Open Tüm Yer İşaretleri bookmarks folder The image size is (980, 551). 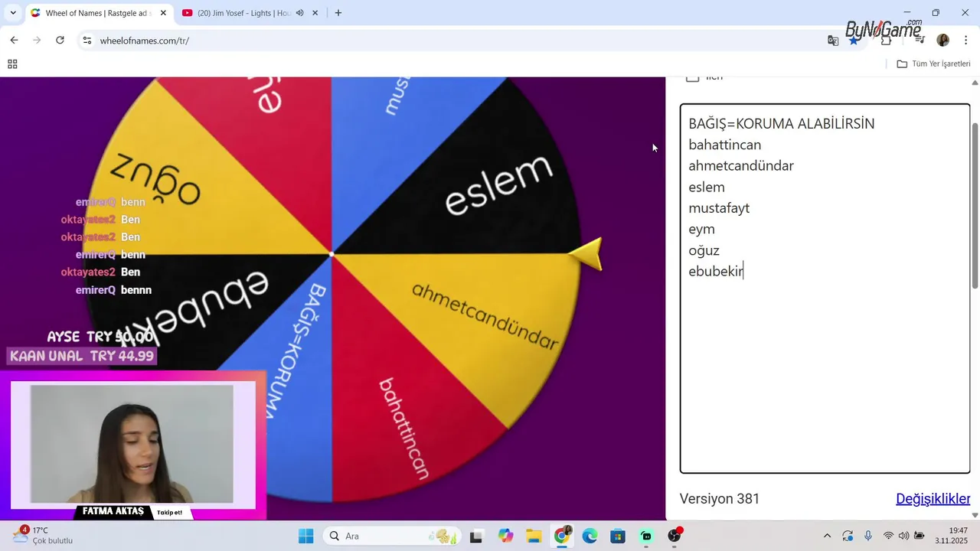click(x=933, y=64)
